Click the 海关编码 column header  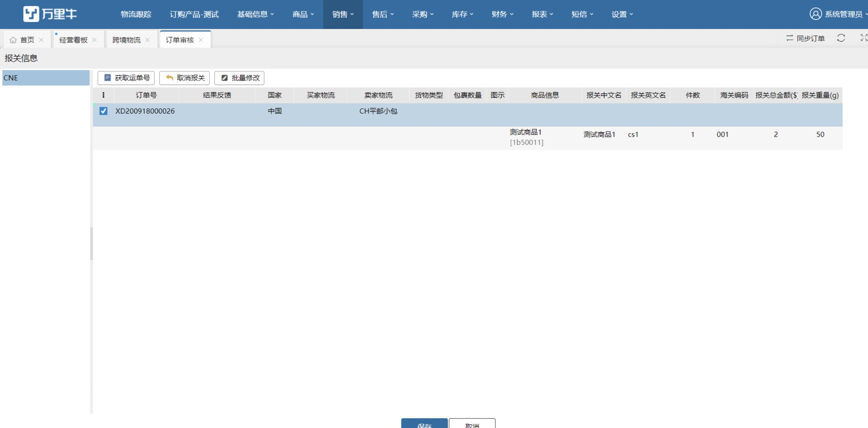coord(734,95)
